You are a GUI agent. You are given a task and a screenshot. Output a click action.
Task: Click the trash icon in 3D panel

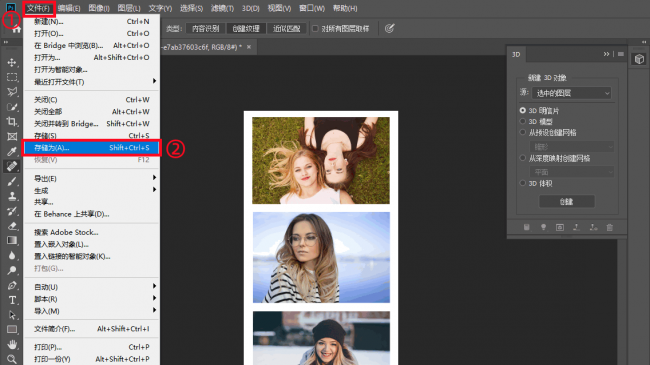coord(609,227)
